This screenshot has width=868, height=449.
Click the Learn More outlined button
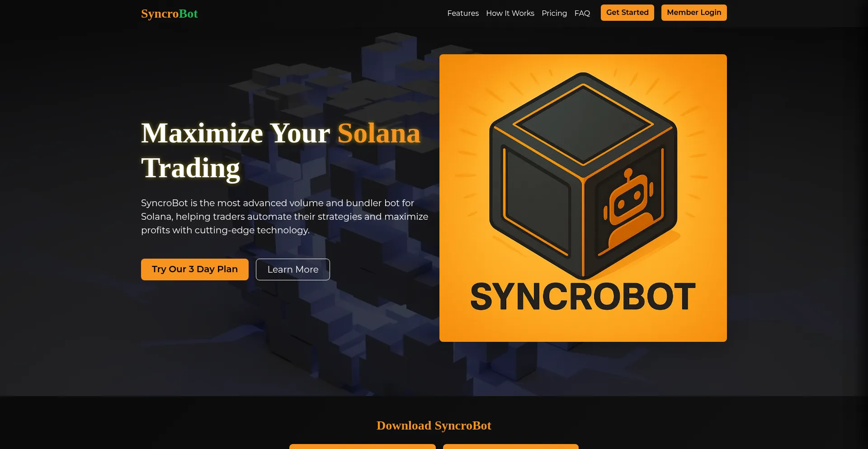coord(293,269)
